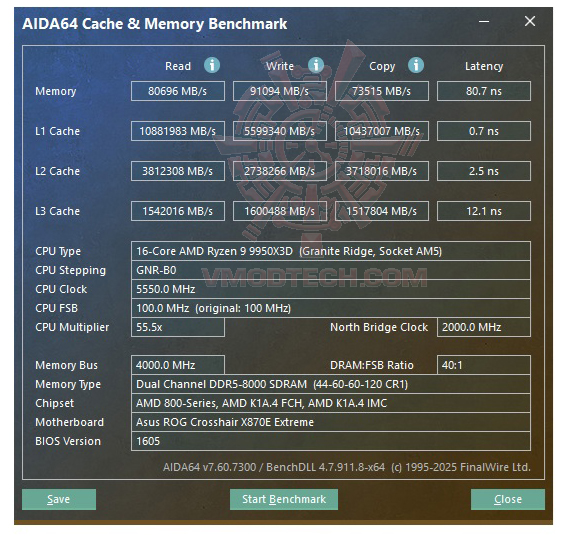
Task: Click Start Benchmark button
Action: (x=284, y=499)
